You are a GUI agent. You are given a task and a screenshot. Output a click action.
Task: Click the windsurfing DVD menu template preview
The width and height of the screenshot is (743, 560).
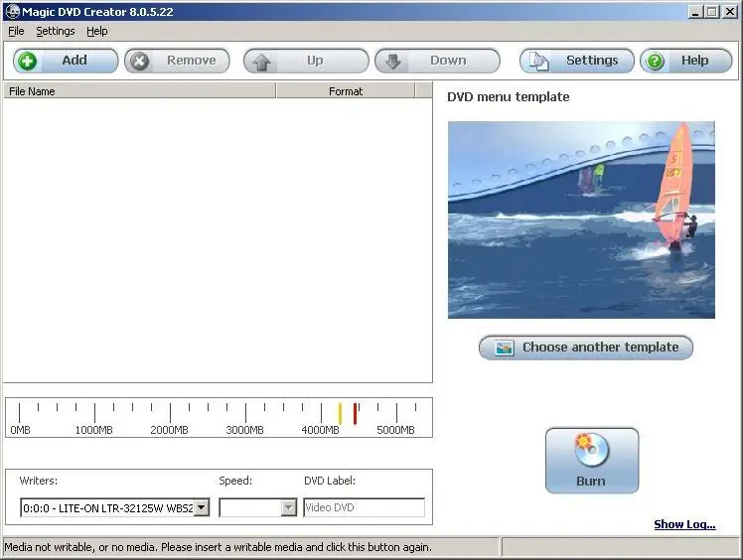click(x=581, y=219)
